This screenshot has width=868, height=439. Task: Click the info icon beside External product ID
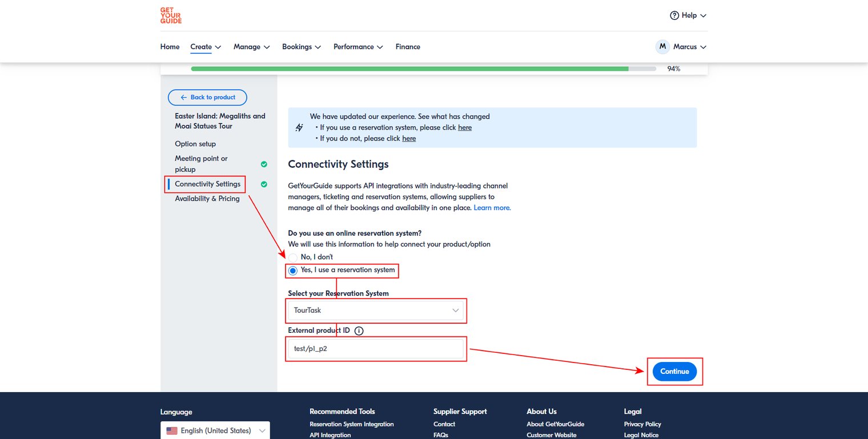pyautogui.click(x=359, y=331)
